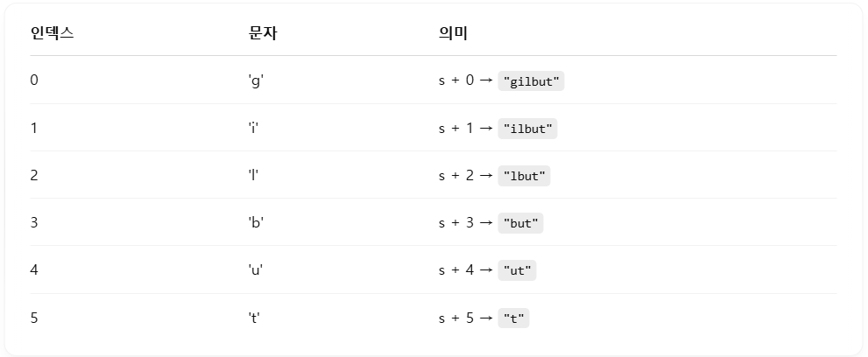
Task: Click the index 0 cell
Action: [x=34, y=80]
